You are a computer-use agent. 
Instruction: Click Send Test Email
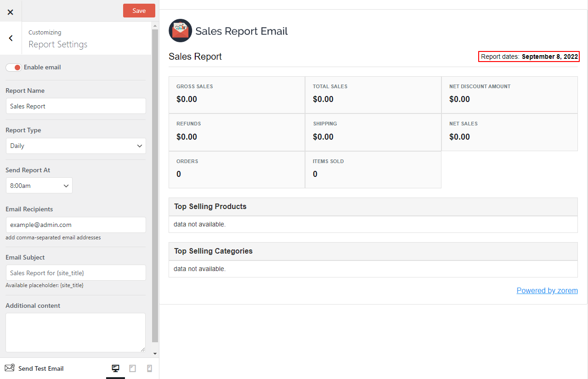tap(40, 368)
